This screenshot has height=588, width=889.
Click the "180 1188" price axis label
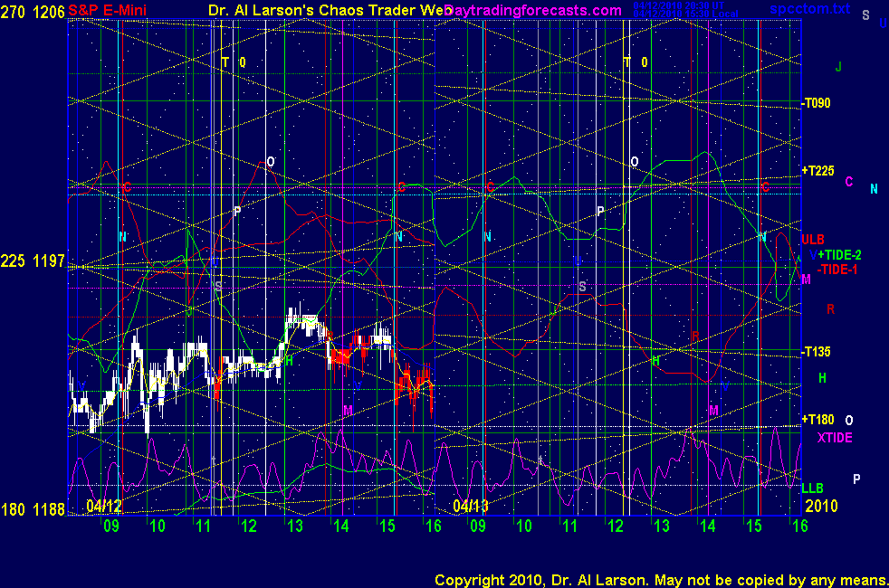pos(33,510)
